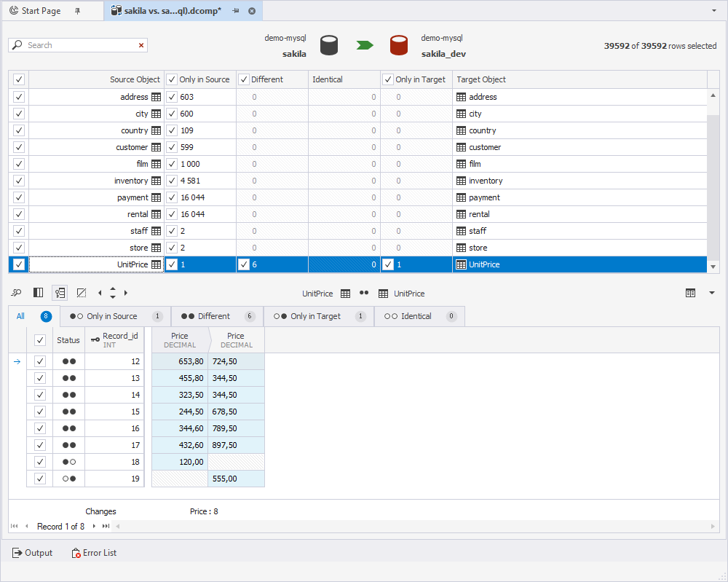Viewport: 728px width, 582px height.
Task: Sort by Source Object column header
Action: point(97,79)
